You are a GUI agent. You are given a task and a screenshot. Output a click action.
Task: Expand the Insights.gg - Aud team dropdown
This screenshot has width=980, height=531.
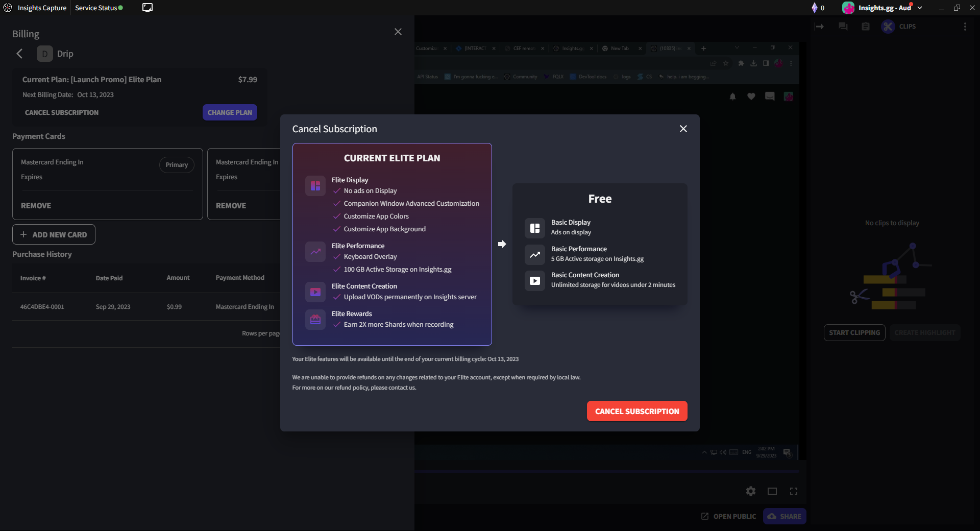[920, 8]
